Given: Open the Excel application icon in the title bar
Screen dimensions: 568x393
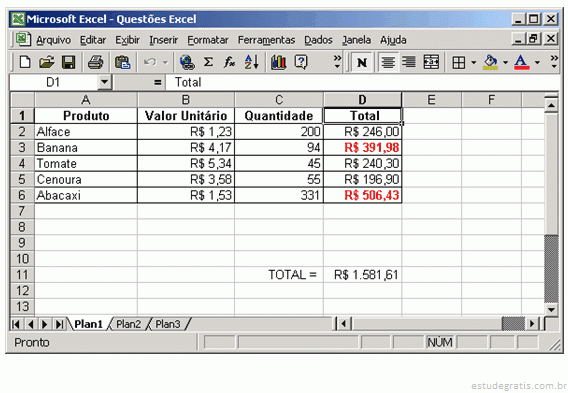Looking at the screenshot, I should pyautogui.click(x=18, y=19).
